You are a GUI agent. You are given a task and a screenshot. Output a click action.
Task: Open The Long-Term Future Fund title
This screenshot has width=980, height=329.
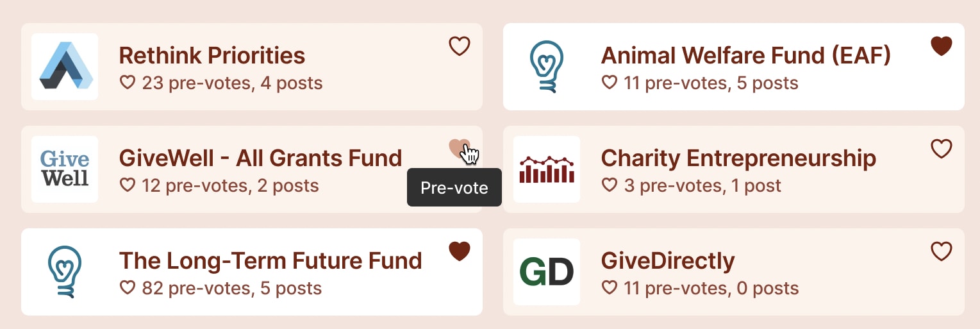point(270,261)
